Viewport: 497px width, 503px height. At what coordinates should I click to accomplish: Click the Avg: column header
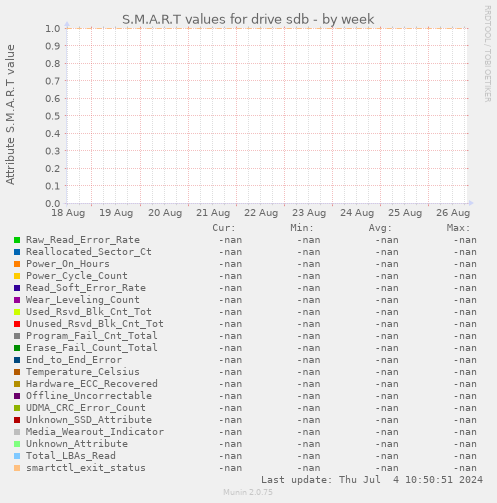[x=380, y=228]
